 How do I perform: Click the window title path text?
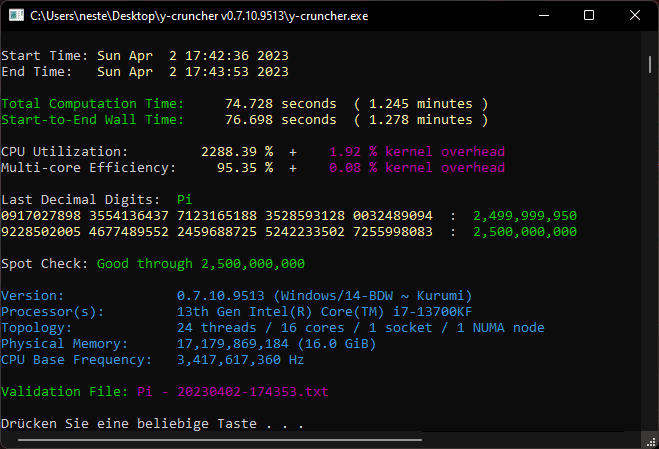199,16
